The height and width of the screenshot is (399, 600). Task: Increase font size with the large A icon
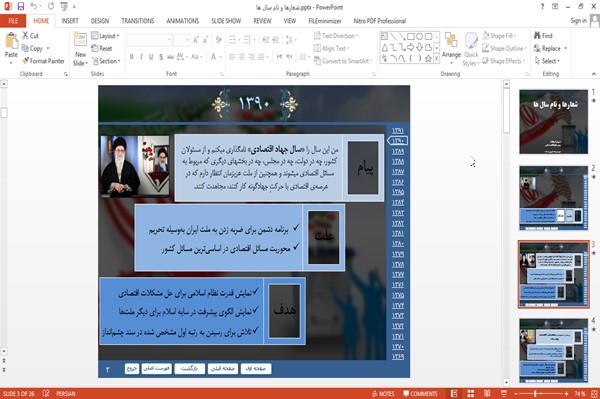(x=196, y=40)
